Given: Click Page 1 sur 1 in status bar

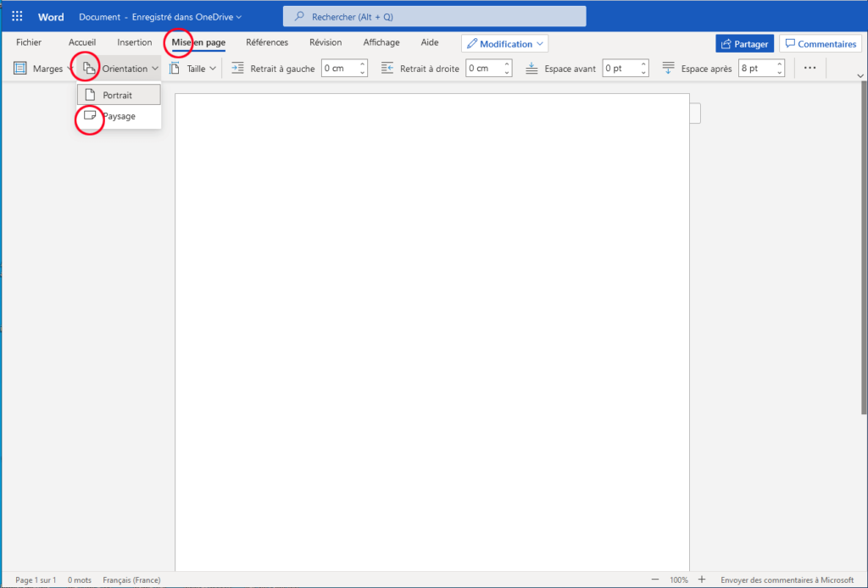Looking at the screenshot, I should click(x=36, y=580).
